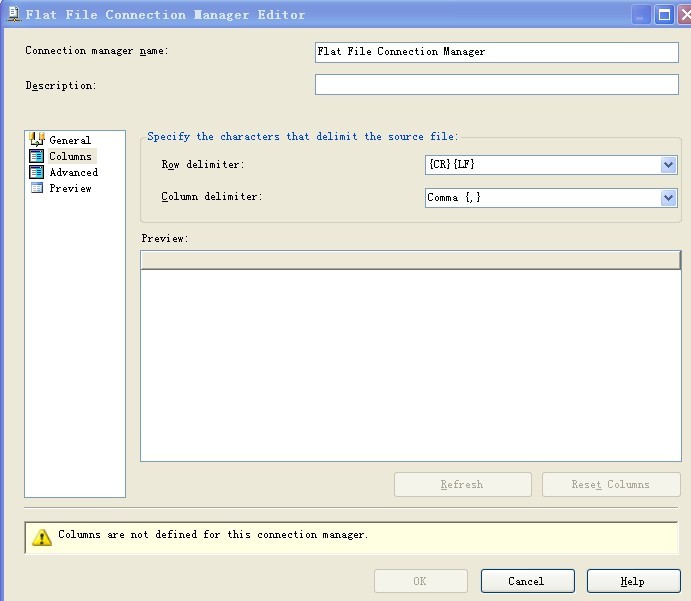Switch to the Advanced page
This screenshot has height=601, width=691.
coord(74,172)
